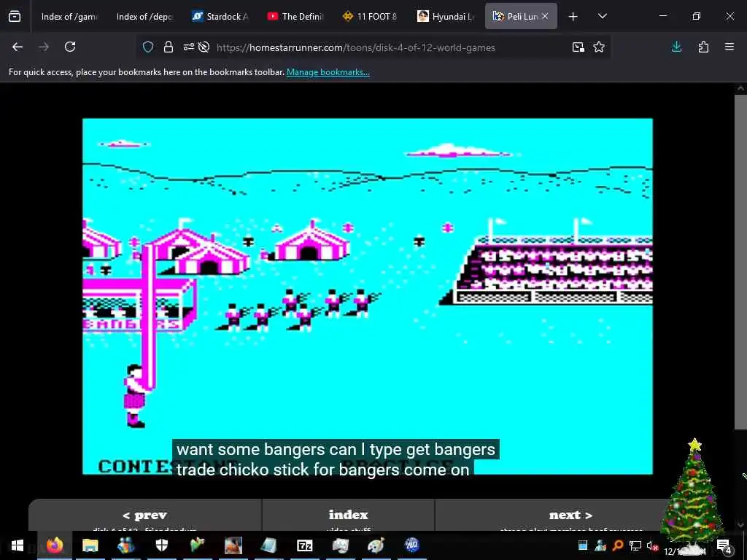Close the Peli Lun tab

click(545, 16)
